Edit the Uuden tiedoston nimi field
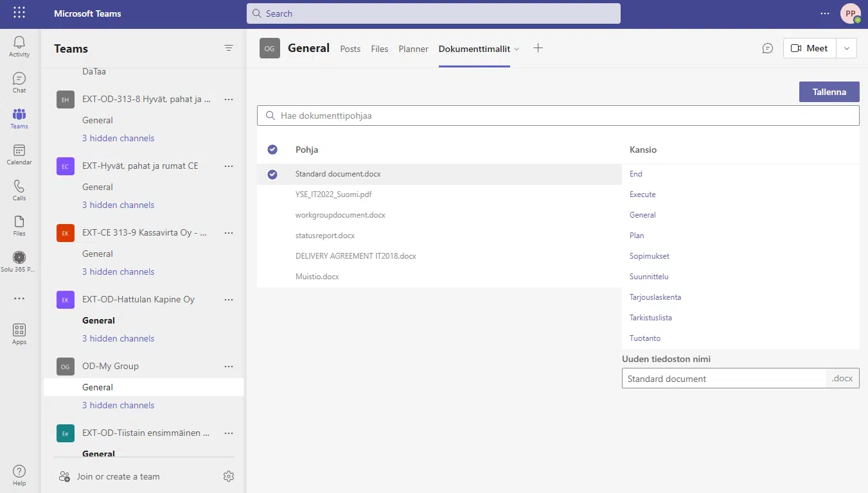868x493 pixels. (724, 379)
